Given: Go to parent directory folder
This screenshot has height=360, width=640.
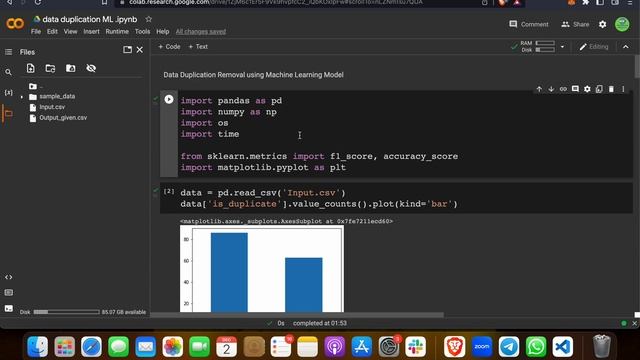Looking at the screenshot, I should 33,87.
